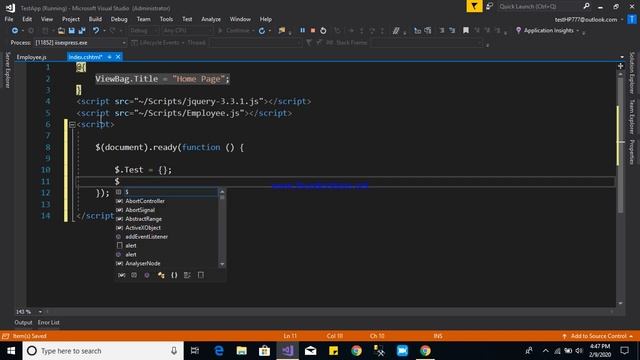Toggle IntelliSense filter for constants
The height and width of the screenshot is (360, 640).
(134, 275)
